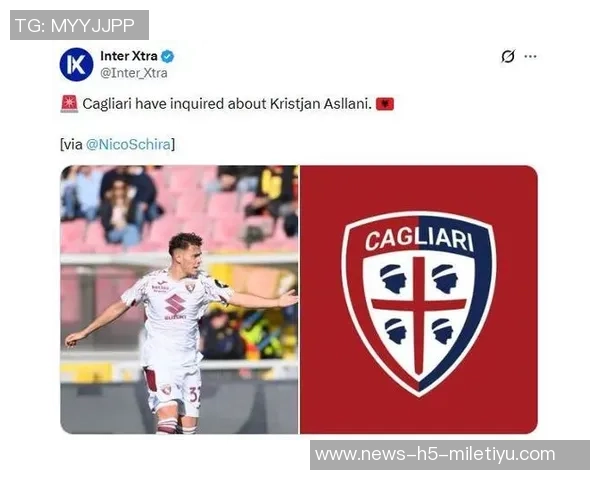Open the Asllani player photo
This screenshot has height=480, width=600.
[x=179, y=299]
